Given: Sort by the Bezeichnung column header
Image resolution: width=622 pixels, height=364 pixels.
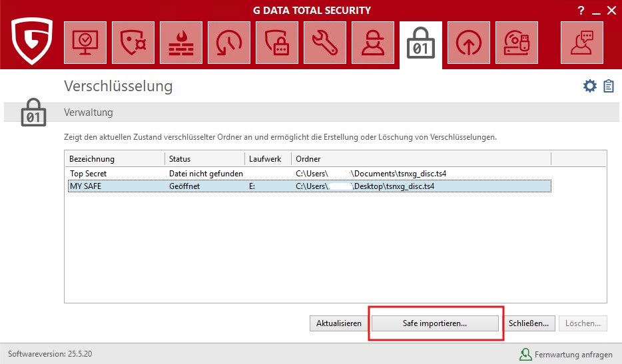Looking at the screenshot, I should pos(115,158).
